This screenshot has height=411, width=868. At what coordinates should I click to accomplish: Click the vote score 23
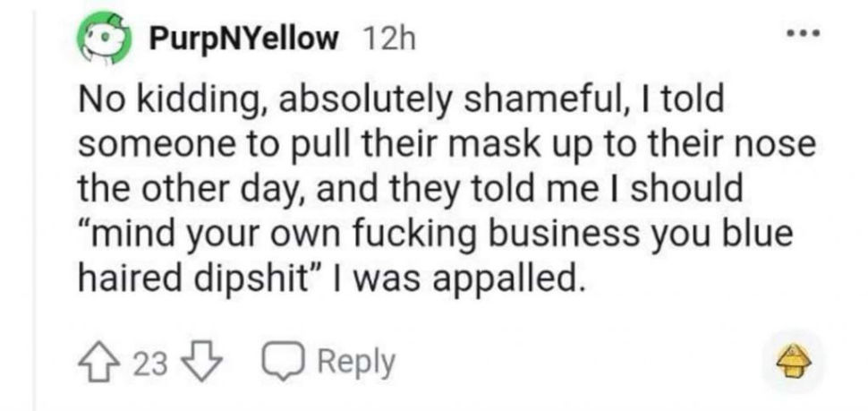click(148, 362)
